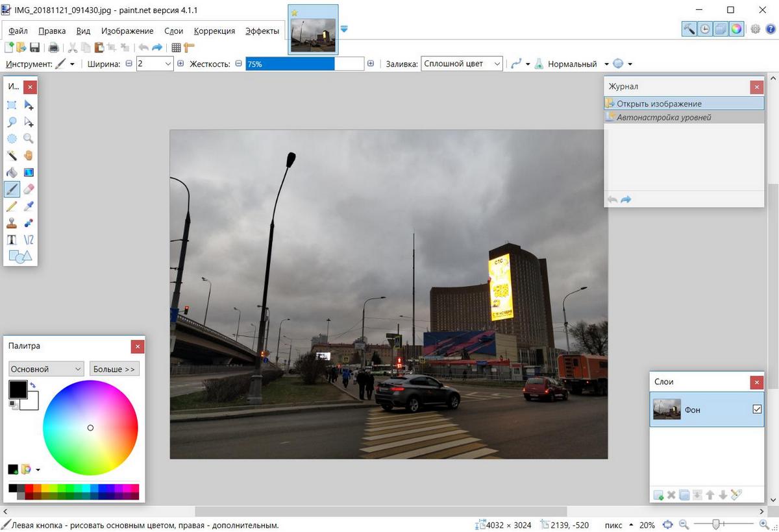
Task: Select the rectangle selection tool
Action: pyautogui.click(x=10, y=104)
